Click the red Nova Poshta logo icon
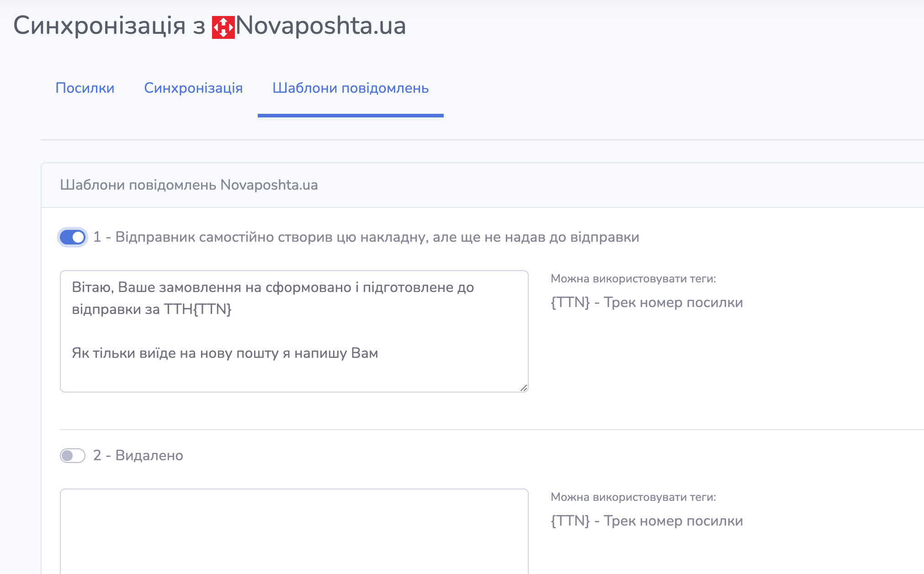This screenshot has width=924, height=574. pyautogui.click(x=223, y=27)
